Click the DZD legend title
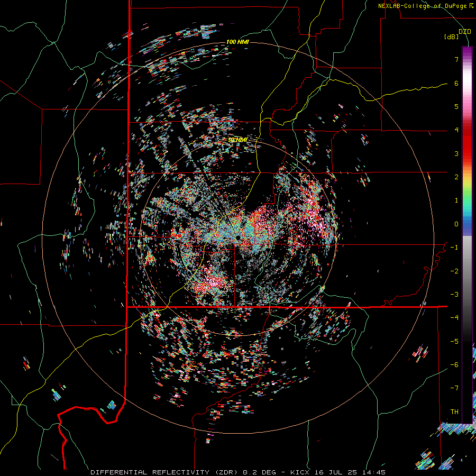The height and width of the screenshot is (476, 476). pyautogui.click(x=465, y=32)
